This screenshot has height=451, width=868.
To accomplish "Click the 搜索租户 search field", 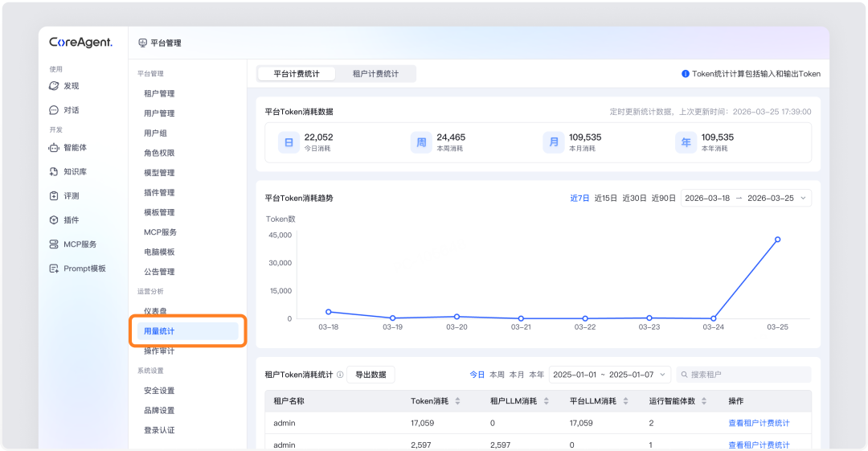I will point(743,375).
